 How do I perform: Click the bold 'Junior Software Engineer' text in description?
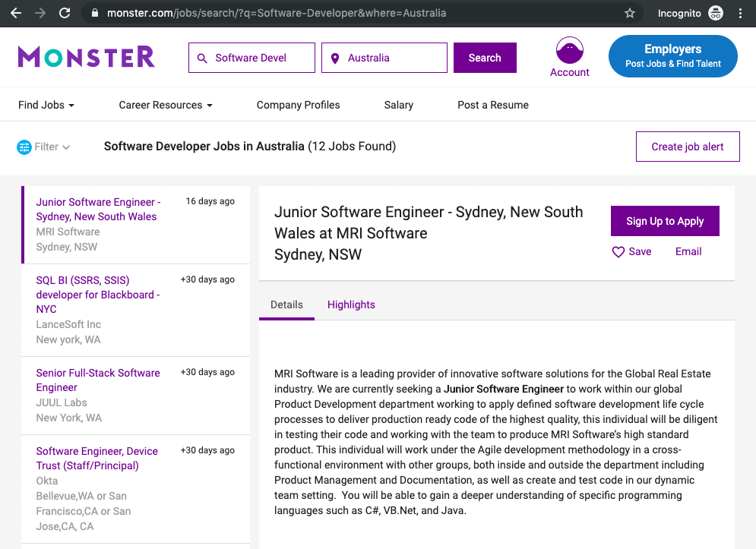pos(503,389)
